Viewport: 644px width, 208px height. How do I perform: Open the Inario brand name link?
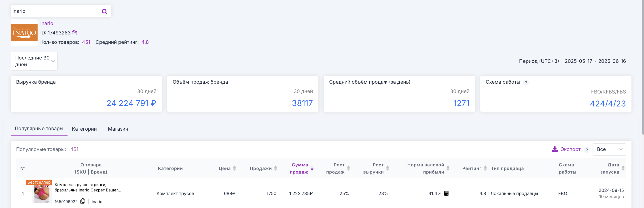[47, 23]
